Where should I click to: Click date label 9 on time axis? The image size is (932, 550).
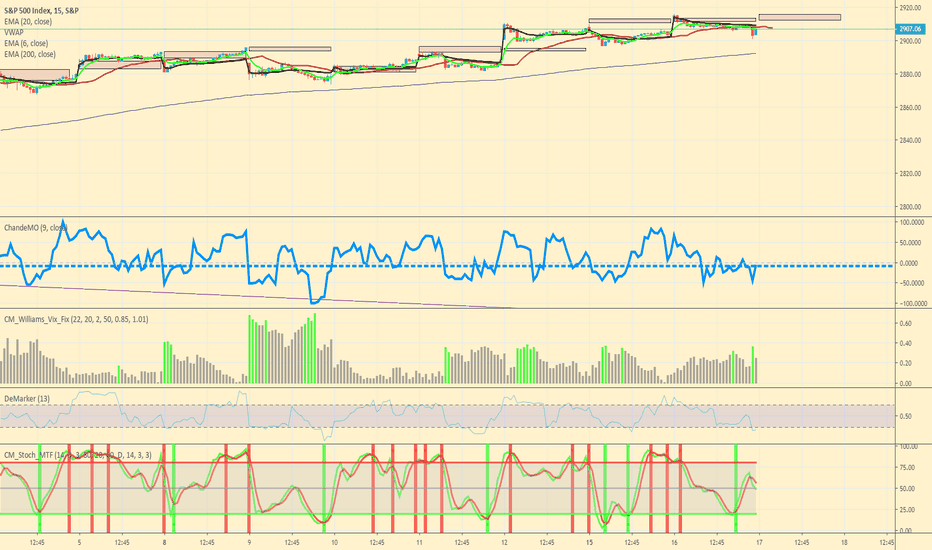(x=249, y=542)
